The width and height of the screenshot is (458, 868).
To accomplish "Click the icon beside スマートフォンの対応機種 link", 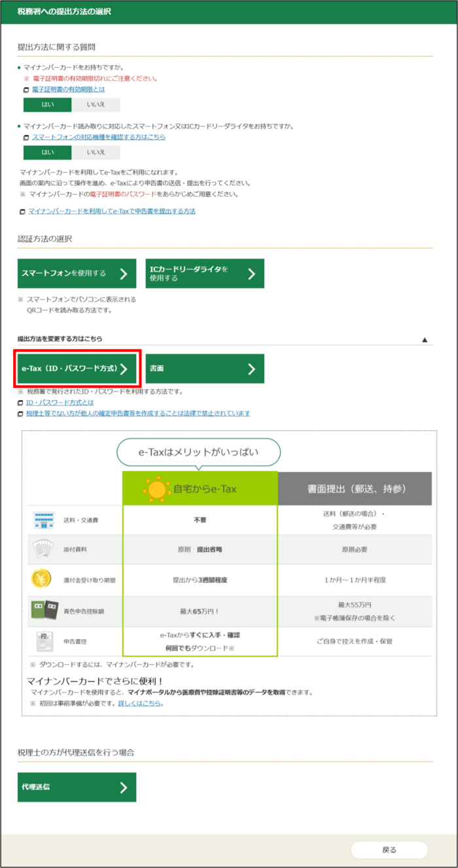I will [x=26, y=137].
